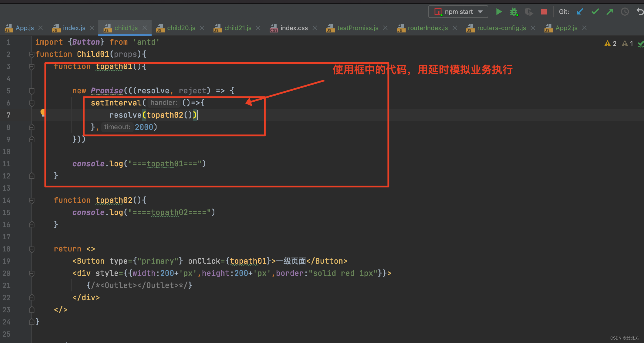Open the App2.js tab
This screenshot has width=644, height=343.
566,28
